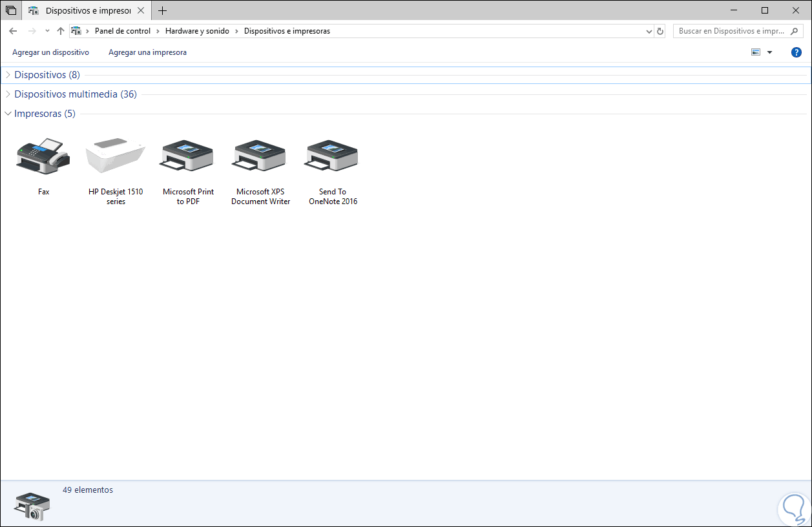Go forward with the right arrow
The width and height of the screenshot is (812, 527).
click(x=32, y=31)
